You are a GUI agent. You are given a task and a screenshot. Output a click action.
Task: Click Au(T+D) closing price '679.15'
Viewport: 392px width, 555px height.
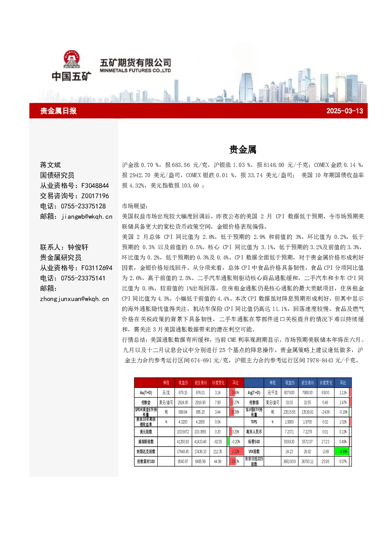[x=183, y=393]
